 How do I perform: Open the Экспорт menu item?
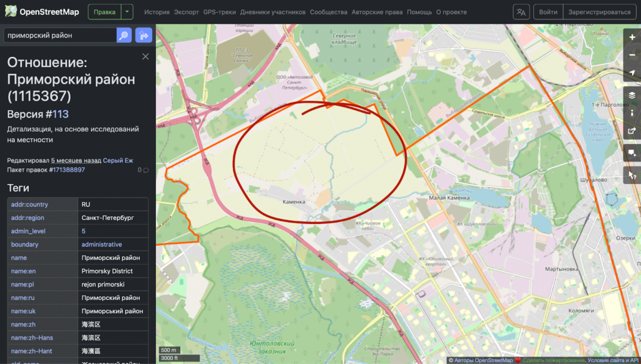pyautogui.click(x=187, y=12)
